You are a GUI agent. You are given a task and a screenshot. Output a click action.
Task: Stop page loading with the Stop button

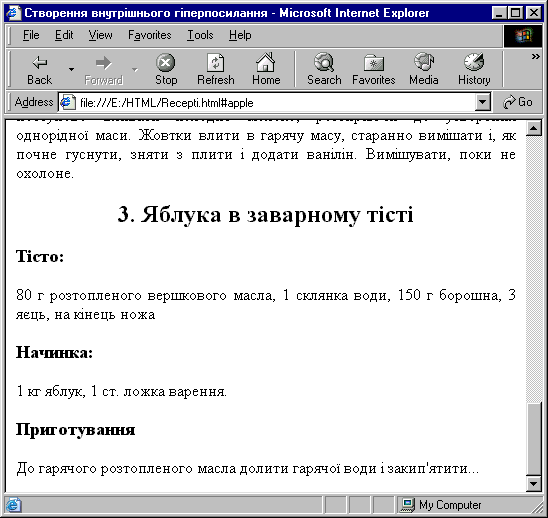pyautogui.click(x=166, y=70)
